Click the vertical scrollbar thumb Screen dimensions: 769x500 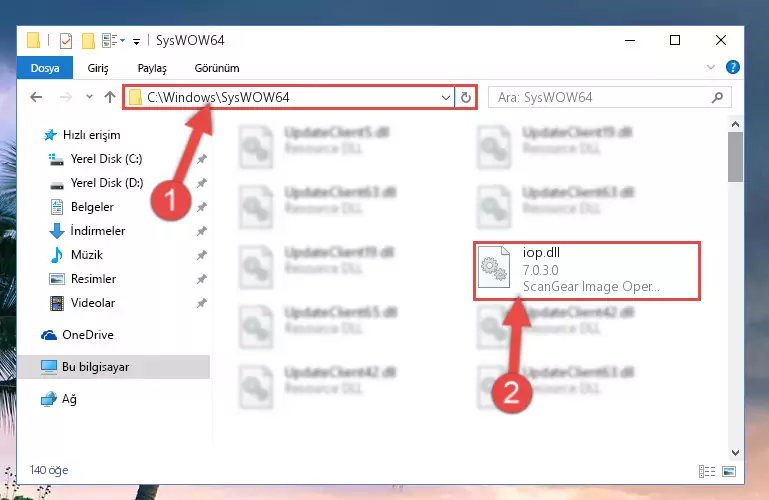click(x=735, y=157)
